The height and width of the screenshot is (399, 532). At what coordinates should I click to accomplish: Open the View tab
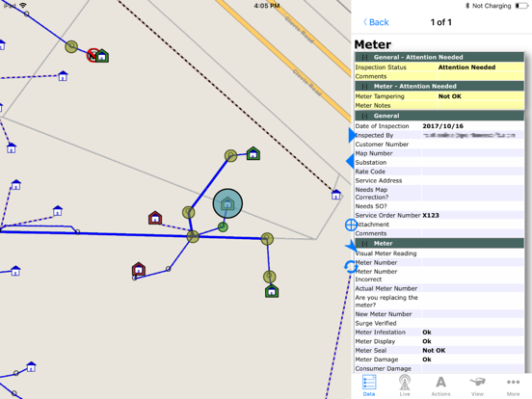[477, 386]
